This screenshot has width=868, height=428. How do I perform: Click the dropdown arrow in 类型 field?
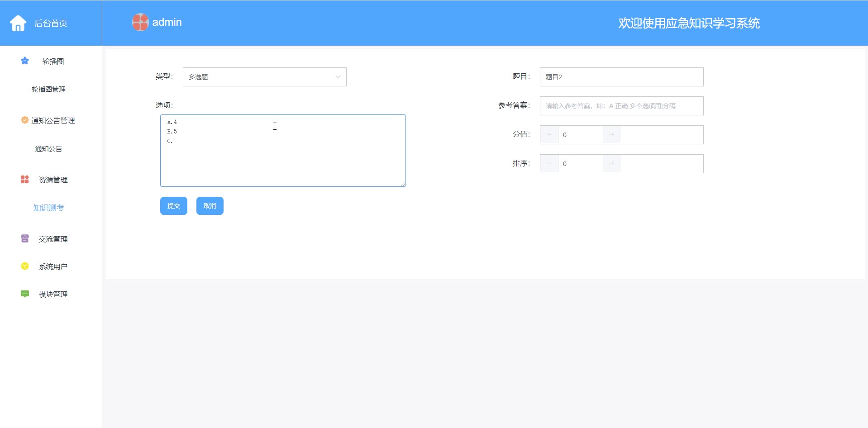click(338, 77)
